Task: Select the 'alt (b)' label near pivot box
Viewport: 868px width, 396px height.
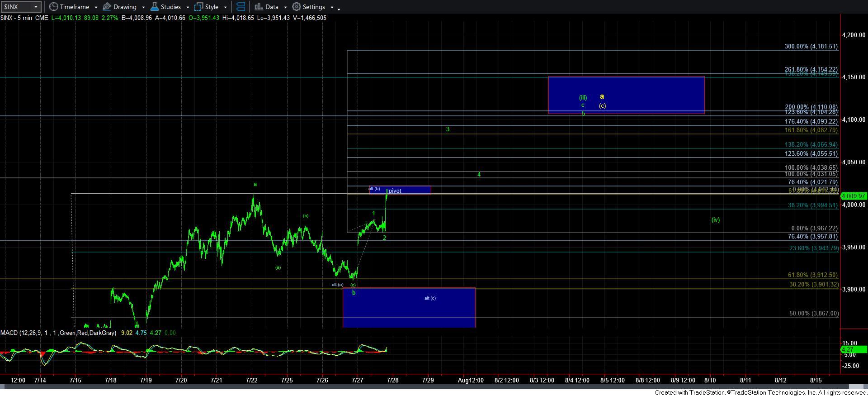Action: tap(374, 189)
